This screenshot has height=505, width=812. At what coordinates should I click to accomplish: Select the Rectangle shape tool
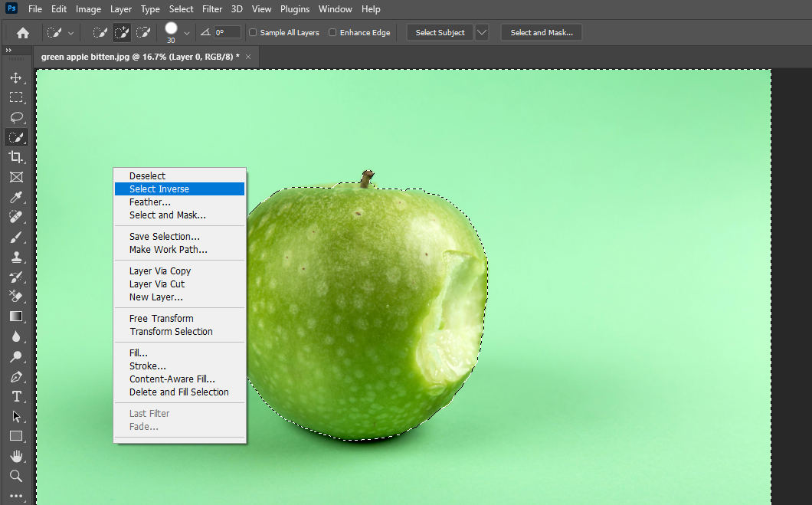tap(16, 436)
